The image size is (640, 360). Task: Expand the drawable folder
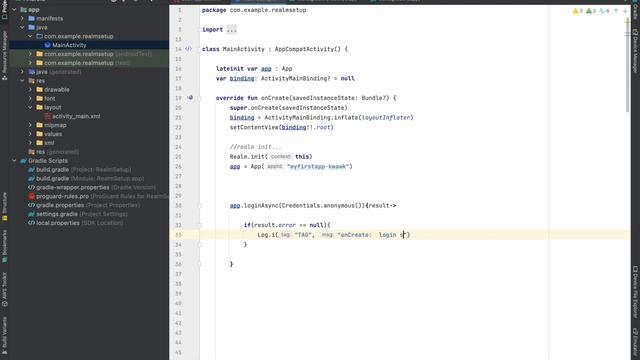tap(30, 89)
